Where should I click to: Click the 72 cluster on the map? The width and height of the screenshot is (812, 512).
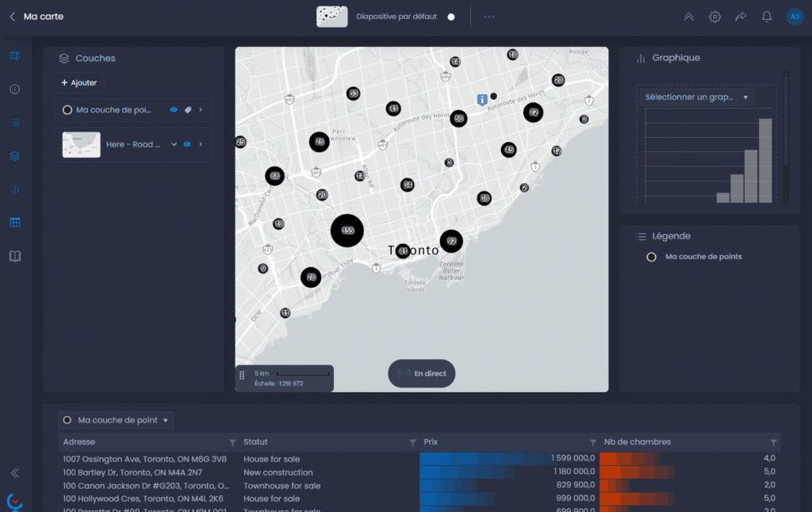coord(534,113)
